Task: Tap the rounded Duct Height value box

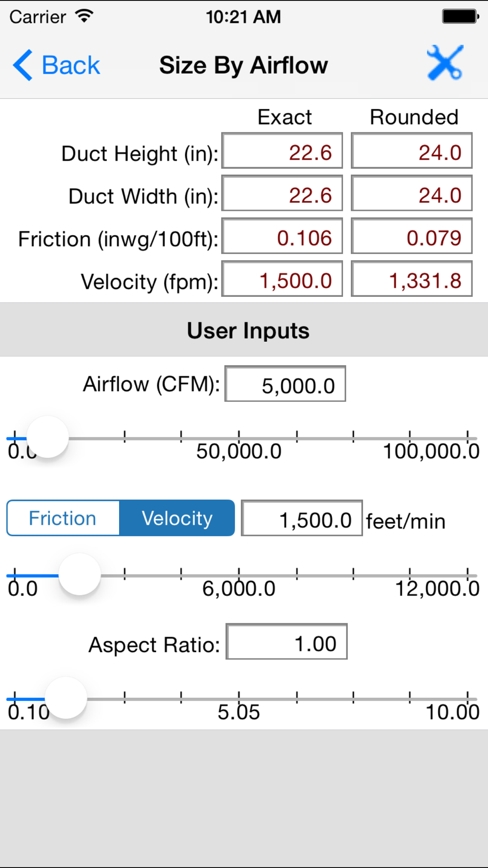Action: 411,151
